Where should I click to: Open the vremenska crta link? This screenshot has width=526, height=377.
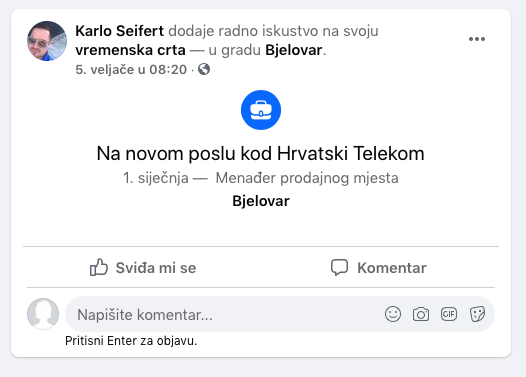(x=130, y=50)
